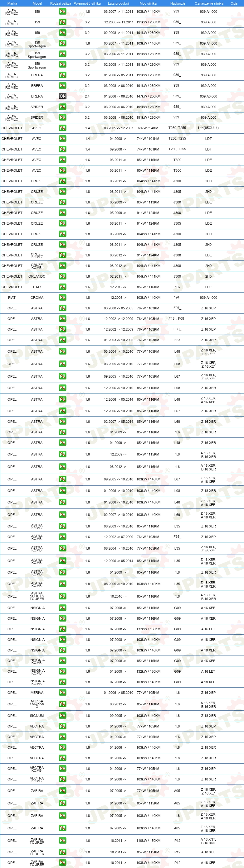The image size is (244, 868).
Task: Click fuel icon in MOKKA / MOKKA X row
Action: [x=62, y=704]
